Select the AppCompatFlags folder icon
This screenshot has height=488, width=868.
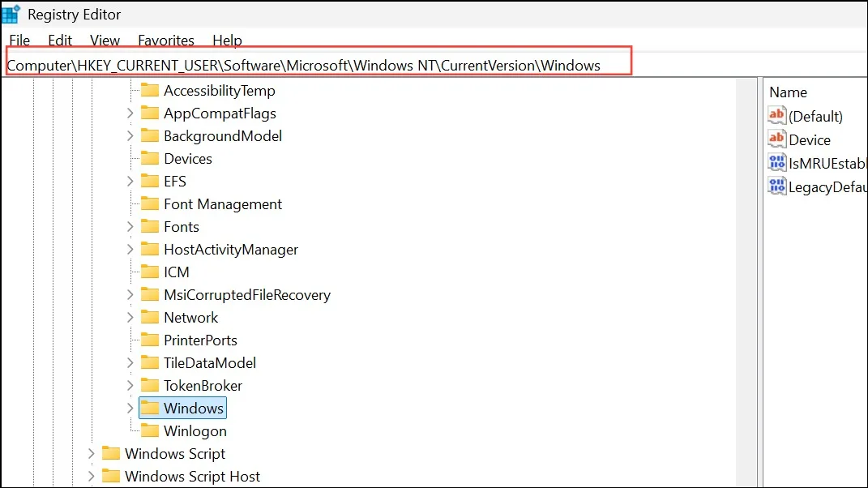149,113
